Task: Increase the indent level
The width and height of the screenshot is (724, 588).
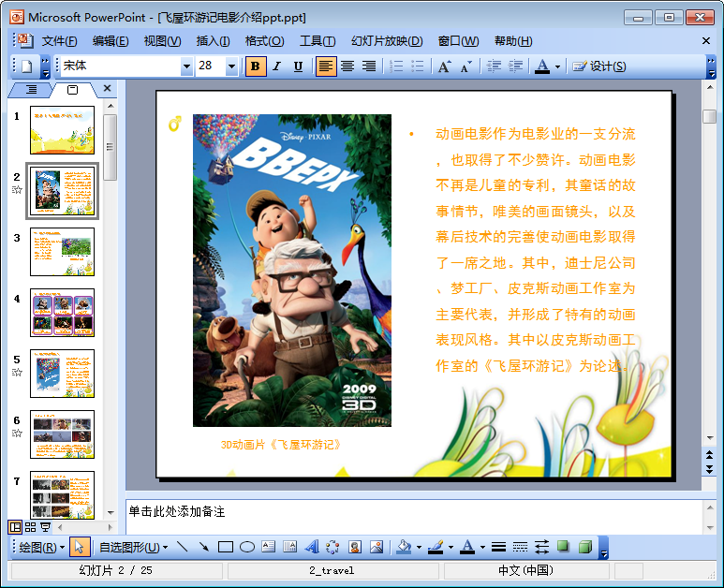Action: pos(515,66)
